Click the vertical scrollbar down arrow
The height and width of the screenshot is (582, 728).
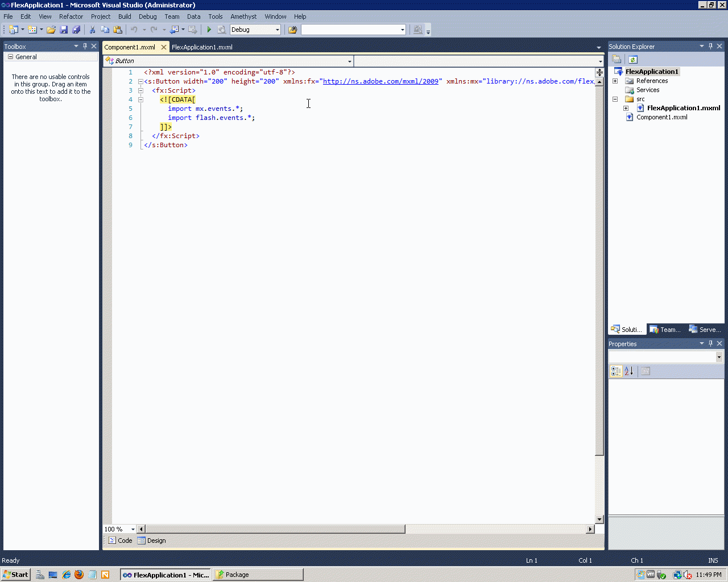599,519
